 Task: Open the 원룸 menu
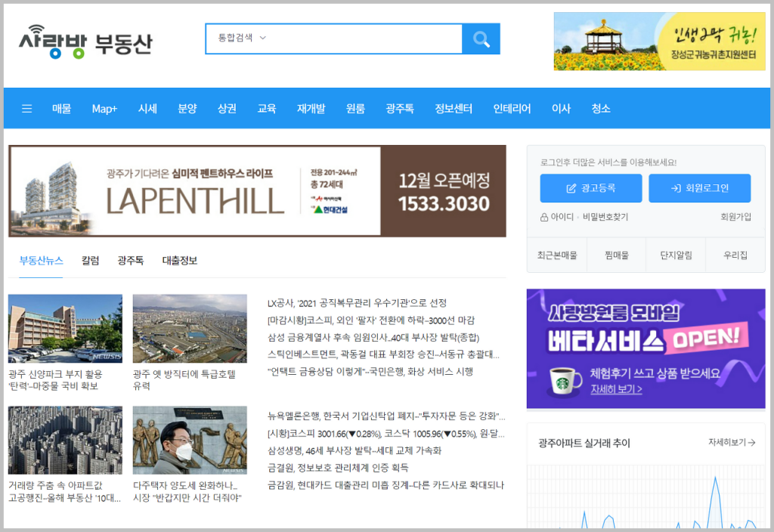pyautogui.click(x=355, y=109)
